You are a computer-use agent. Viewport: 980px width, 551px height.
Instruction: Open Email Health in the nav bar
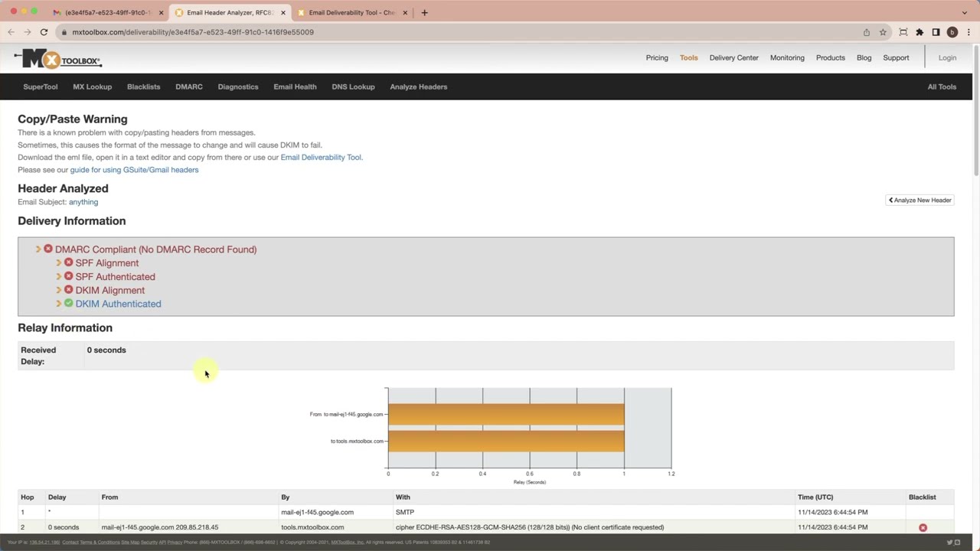[x=295, y=86]
